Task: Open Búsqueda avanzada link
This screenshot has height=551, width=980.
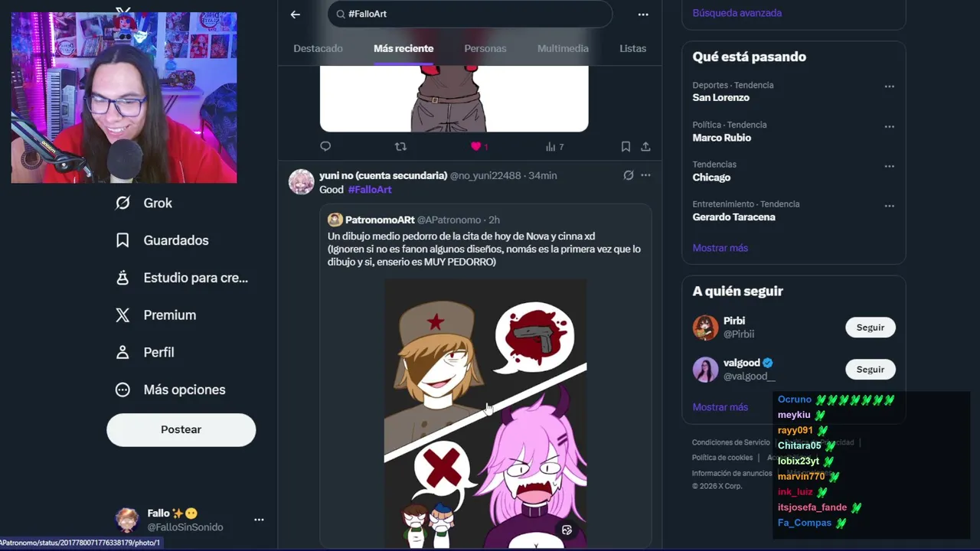Action: pos(737,13)
